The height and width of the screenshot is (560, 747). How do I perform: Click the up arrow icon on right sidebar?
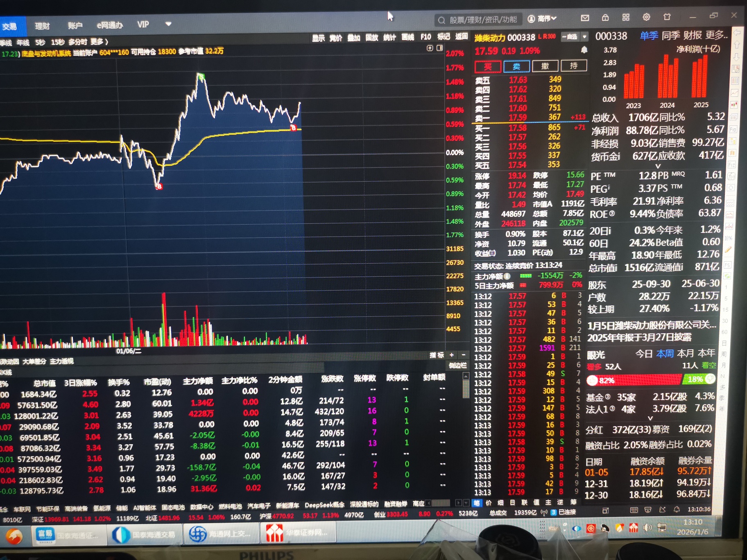(x=736, y=44)
